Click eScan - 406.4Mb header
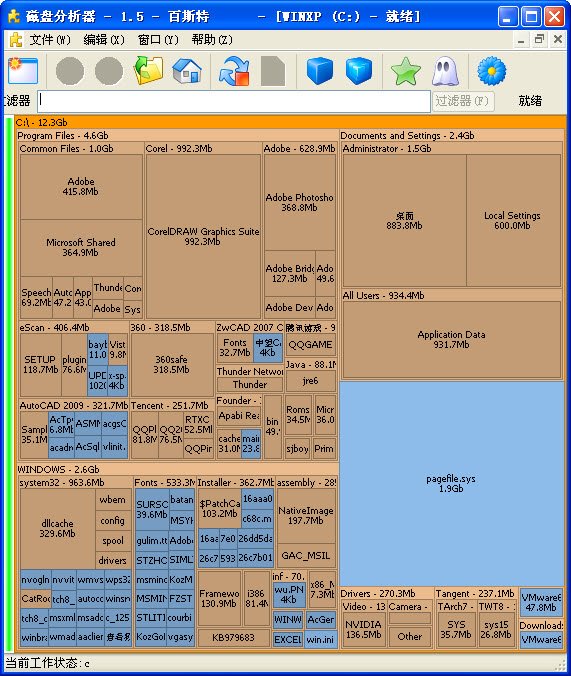 pos(54,327)
